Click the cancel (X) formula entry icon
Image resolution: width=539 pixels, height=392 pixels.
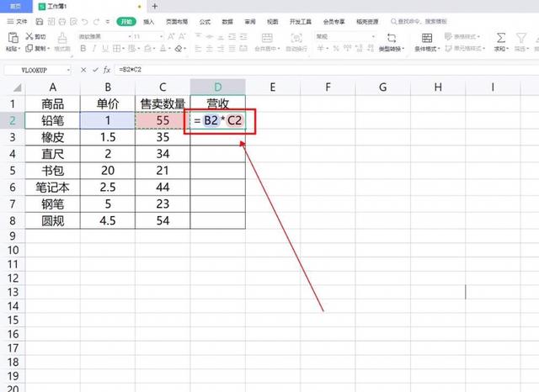click(x=83, y=67)
